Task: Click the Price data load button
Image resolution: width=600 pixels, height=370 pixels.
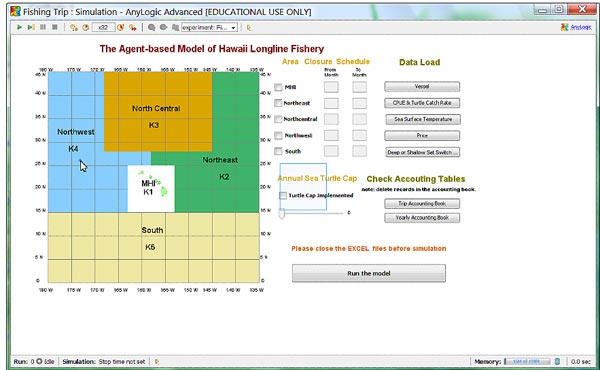Action: click(422, 135)
